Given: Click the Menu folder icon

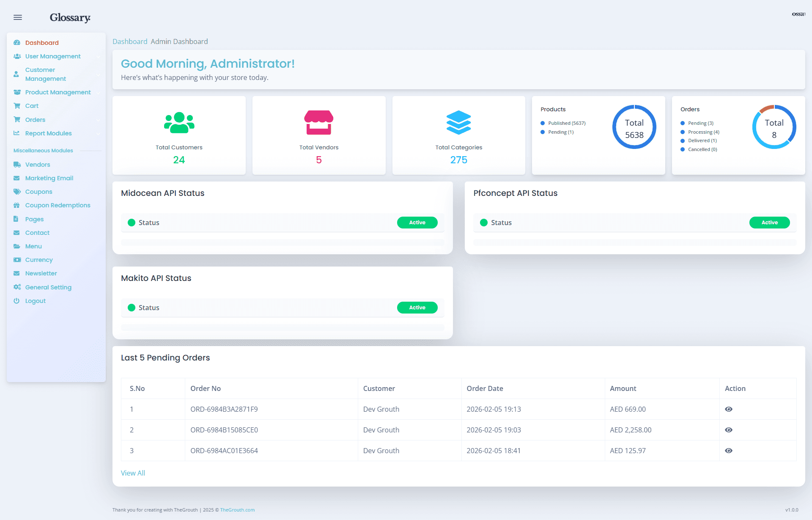Looking at the screenshot, I should [x=17, y=246].
